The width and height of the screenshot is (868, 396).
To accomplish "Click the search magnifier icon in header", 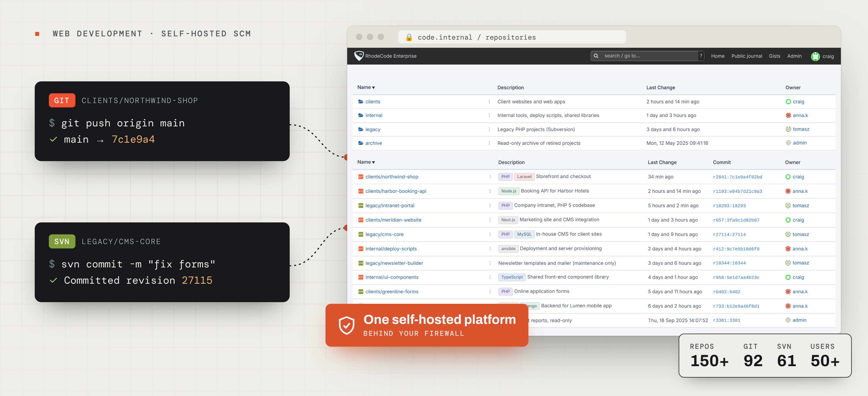I will [x=596, y=56].
